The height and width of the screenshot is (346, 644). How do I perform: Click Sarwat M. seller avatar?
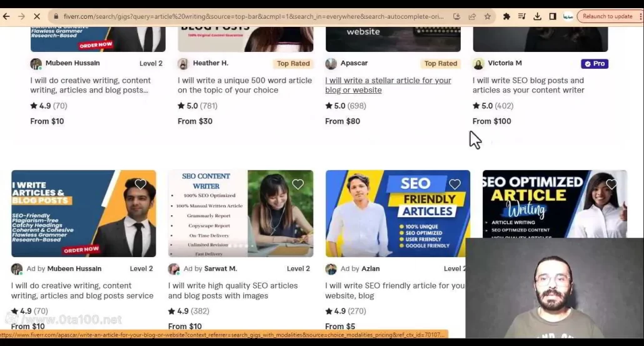pos(174,269)
